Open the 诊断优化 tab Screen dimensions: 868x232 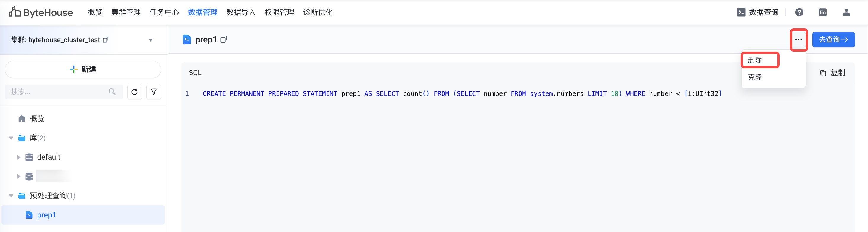318,12
